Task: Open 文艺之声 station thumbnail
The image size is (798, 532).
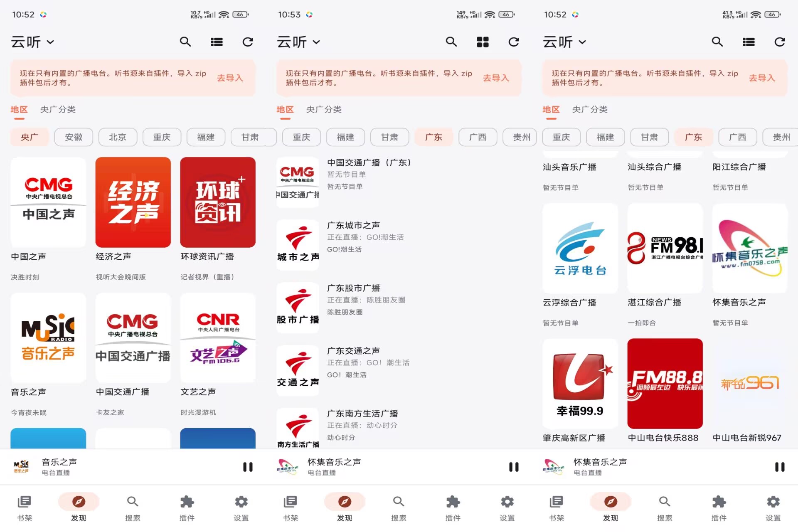Action: 218,338
